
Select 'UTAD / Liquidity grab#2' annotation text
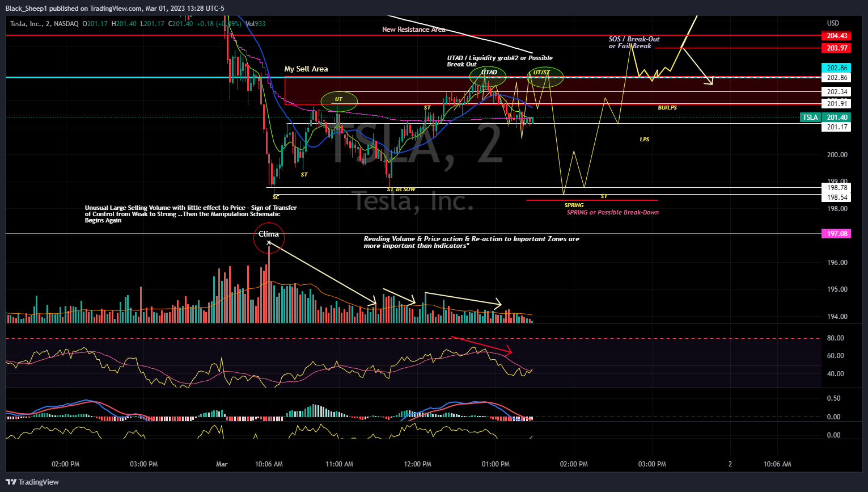(x=499, y=61)
